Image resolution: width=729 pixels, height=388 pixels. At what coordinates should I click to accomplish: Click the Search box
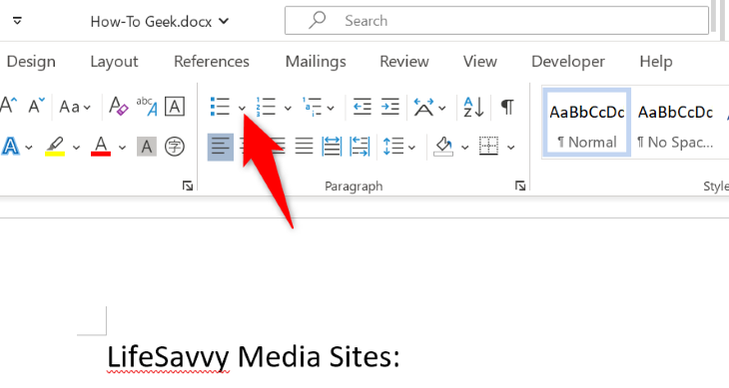(497, 20)
